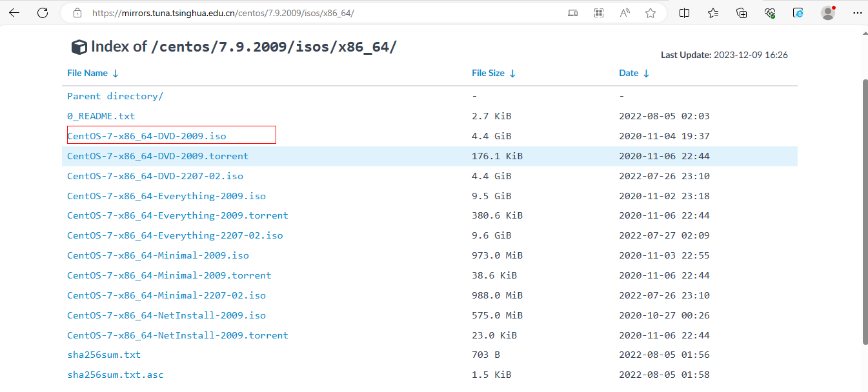Screen dimensions: 868x392
Task: Select the 2020-10-27 00:26 date cell
Action: [664, 315]
